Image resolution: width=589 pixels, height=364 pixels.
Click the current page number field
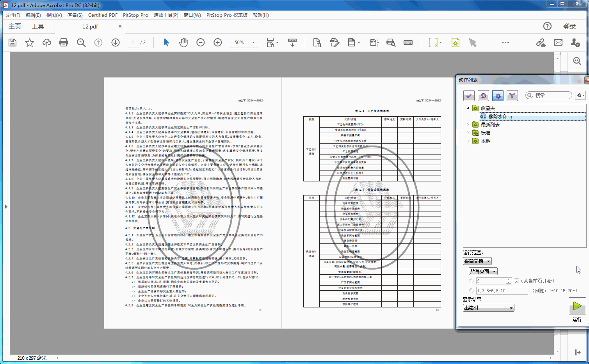[133, 43]
